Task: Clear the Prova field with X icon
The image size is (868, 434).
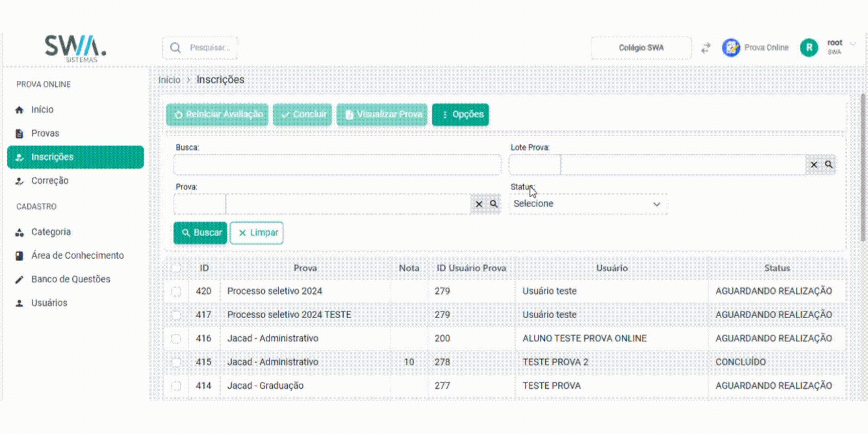Action: [x=479, y=204]
